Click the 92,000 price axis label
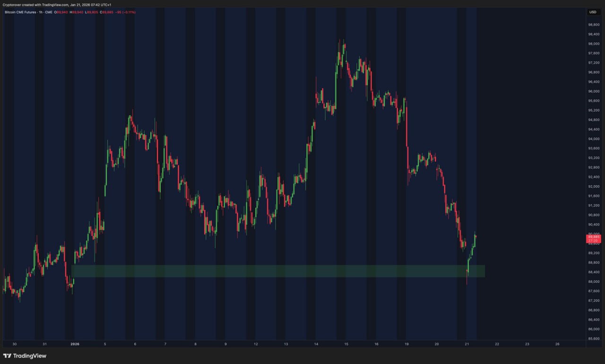 (593, 187)
